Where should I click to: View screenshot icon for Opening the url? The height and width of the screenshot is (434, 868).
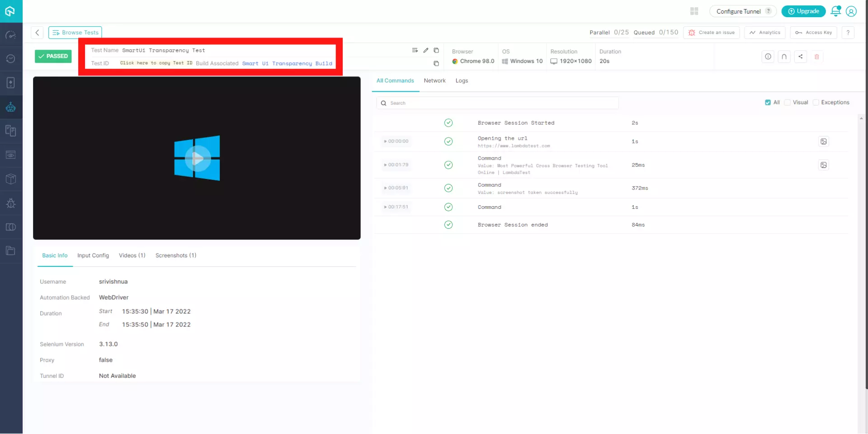coord(823,142)
